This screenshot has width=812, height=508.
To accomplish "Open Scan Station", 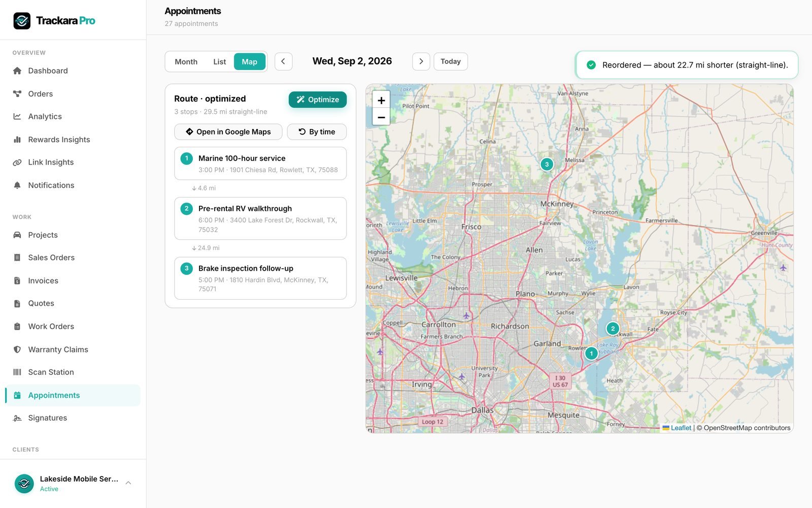I will tap(73, 372).
